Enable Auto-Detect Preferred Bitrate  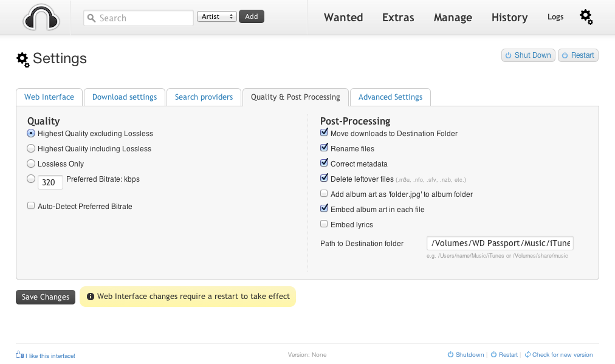[31, 207]
